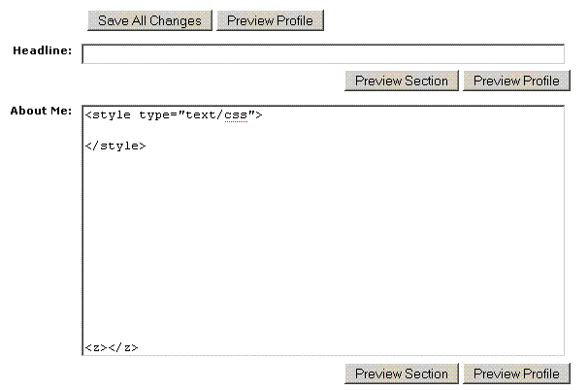This screenshot has width=588, height=390.
Task: Click the word type in the style tag
Action: tap(154, 115)
